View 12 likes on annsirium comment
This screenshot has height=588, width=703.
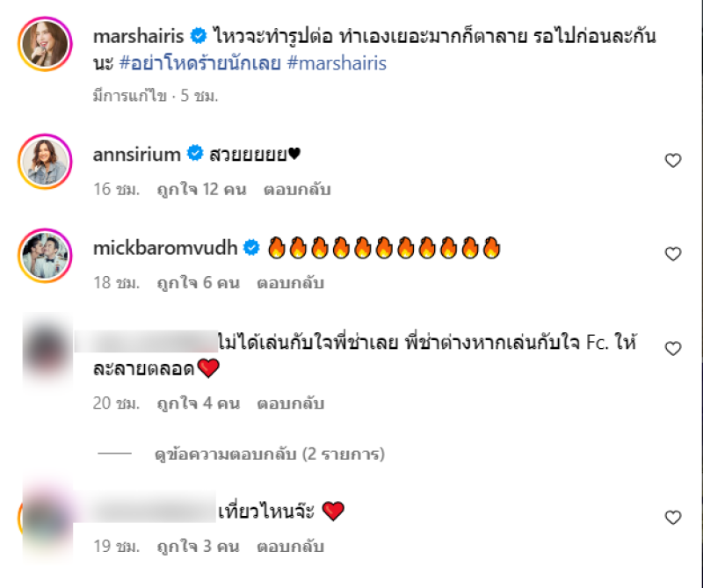click(x=201, y=189)
